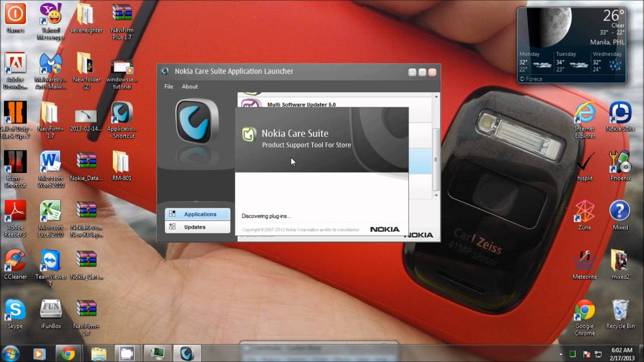
Task: Open the RM-801 folder
Action: (122, 166)
